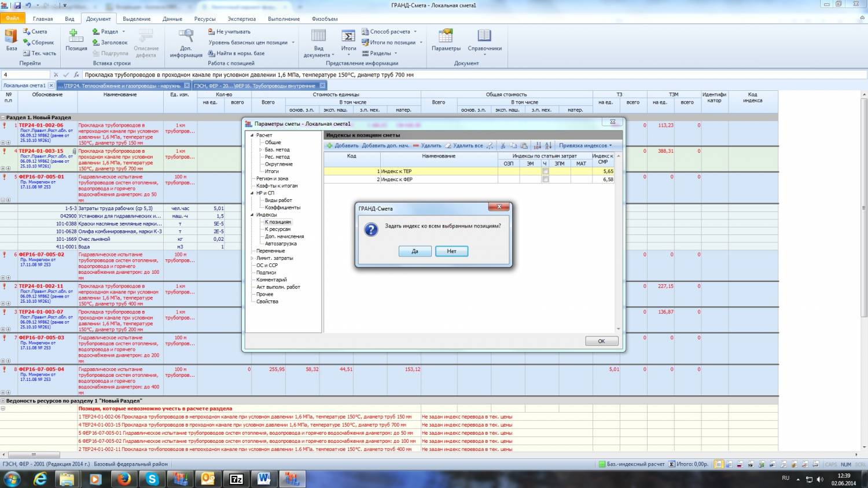Image resolution: width=868 pixels, height=488 pixels.
Task: Click the green plus Добавить icon
Action: [x=330, y=146]
